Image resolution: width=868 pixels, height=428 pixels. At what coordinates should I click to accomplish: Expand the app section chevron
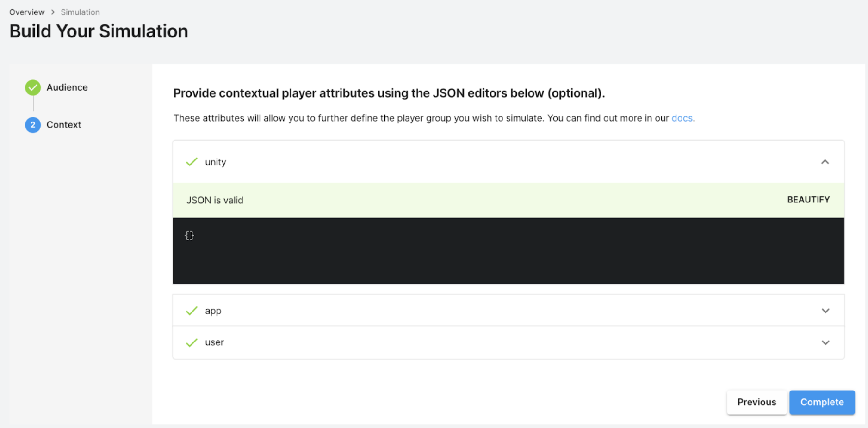pyautogui.click(x=825, y=311)
